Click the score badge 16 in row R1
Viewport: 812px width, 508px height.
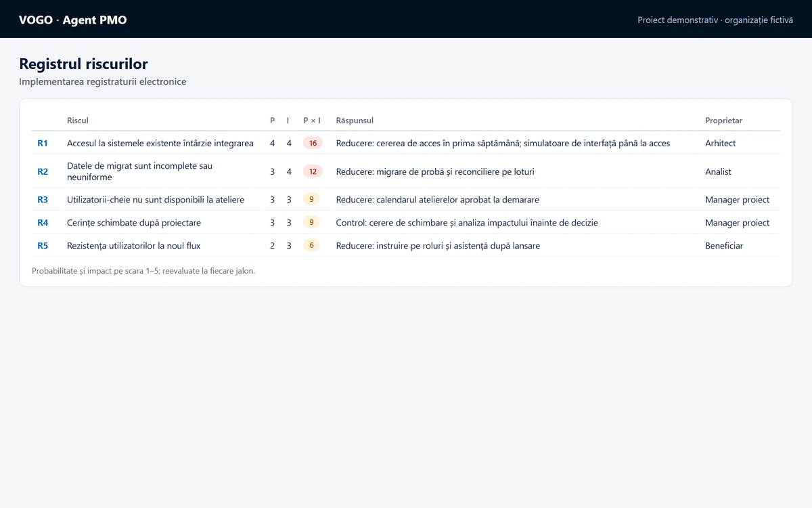[x=313, y=144]
